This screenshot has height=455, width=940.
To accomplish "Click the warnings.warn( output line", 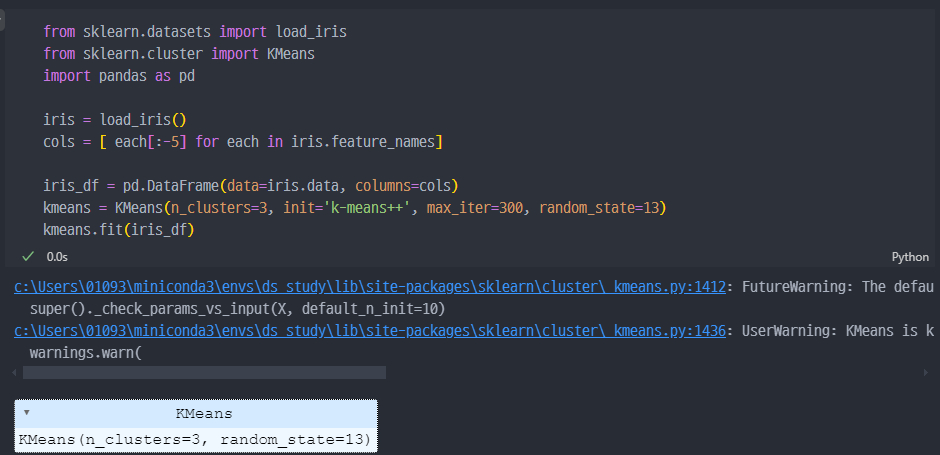I will [x=85, y=353].
